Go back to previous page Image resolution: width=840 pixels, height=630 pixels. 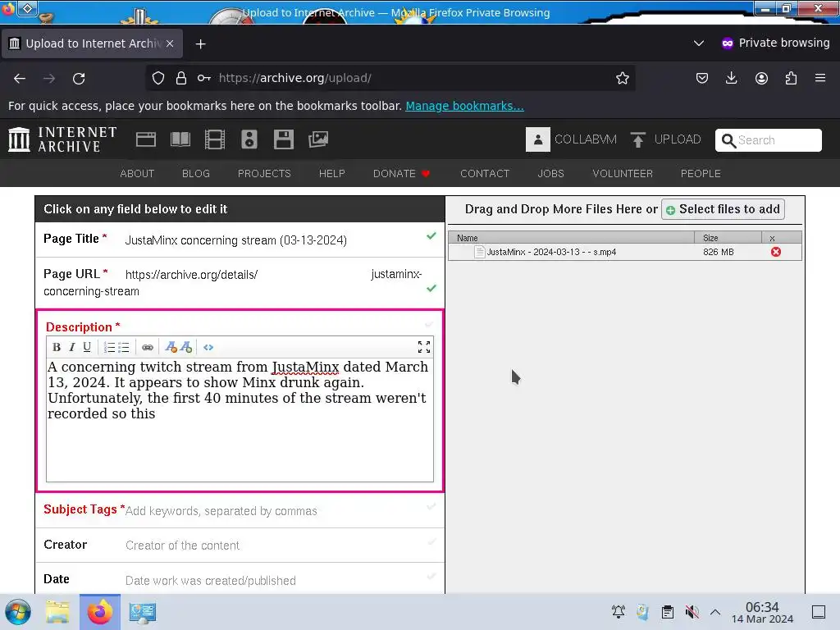tap(20, 78)
